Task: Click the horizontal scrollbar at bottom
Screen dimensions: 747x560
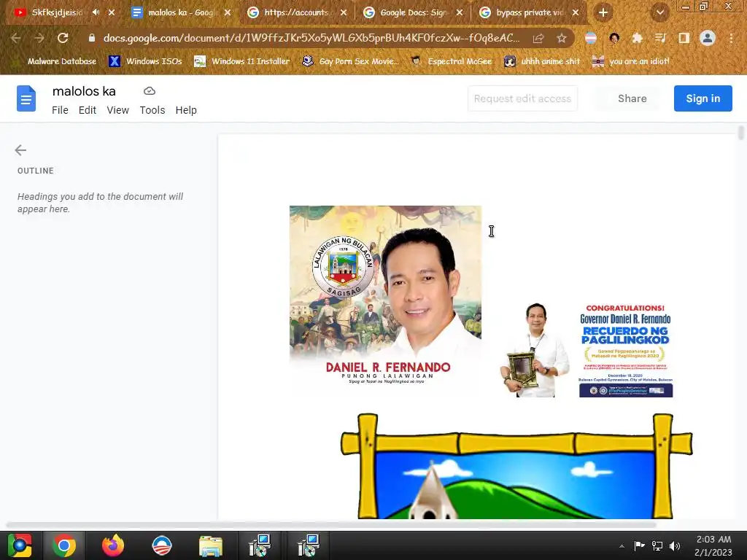Action: point(331,525)
